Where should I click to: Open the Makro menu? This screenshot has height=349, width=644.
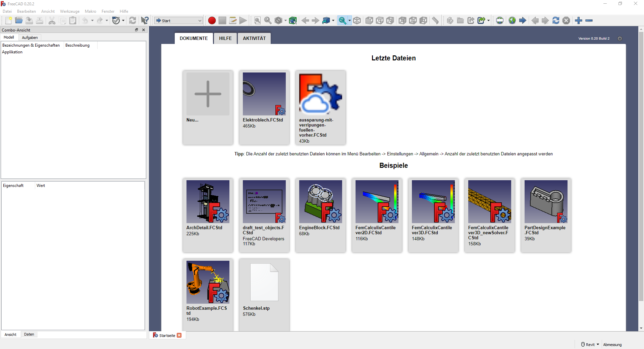(90, 11)
